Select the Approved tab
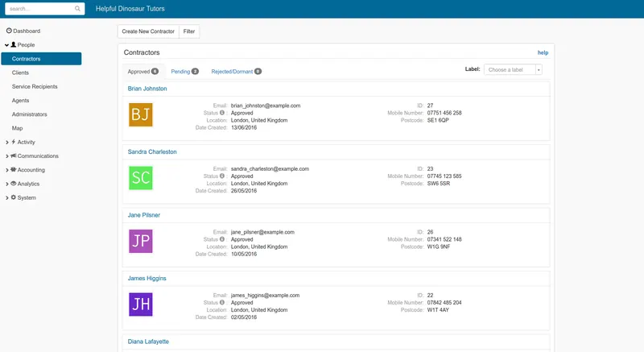Image resolution: width=644 pixels, height=352 pixels. [x=143, y=72]
